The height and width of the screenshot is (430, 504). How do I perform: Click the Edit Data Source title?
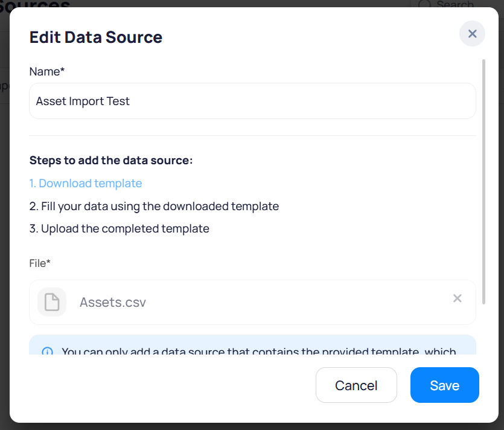pos(96,37)
